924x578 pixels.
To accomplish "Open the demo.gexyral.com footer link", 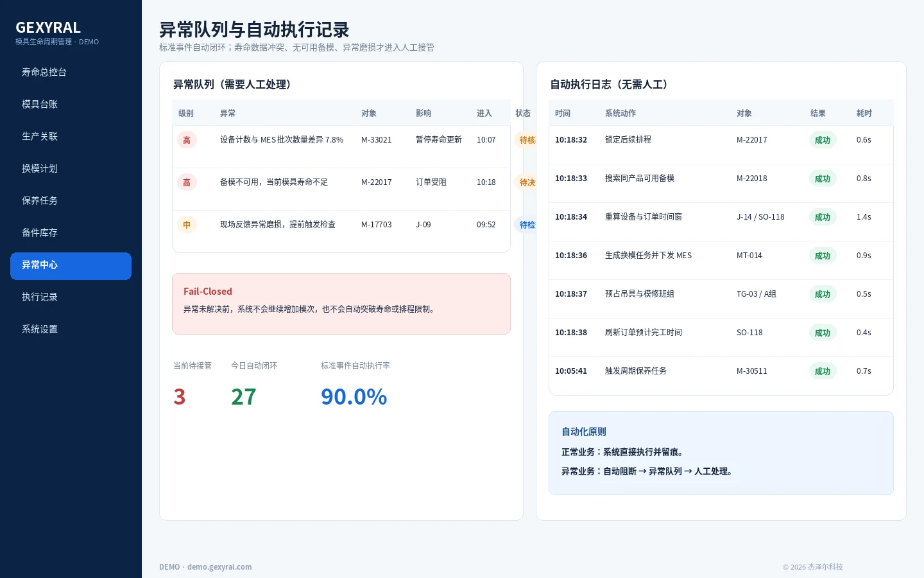I will pos(219,567).
